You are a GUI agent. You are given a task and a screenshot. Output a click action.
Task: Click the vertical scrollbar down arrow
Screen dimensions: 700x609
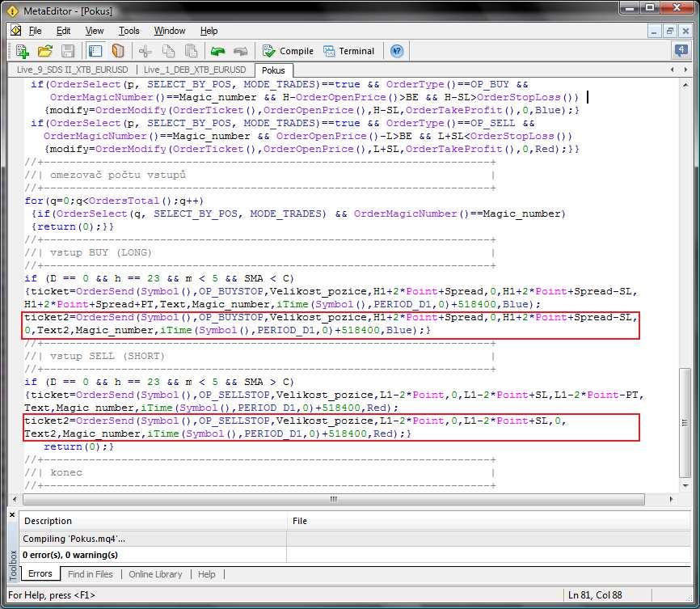[x=685, y=486]
